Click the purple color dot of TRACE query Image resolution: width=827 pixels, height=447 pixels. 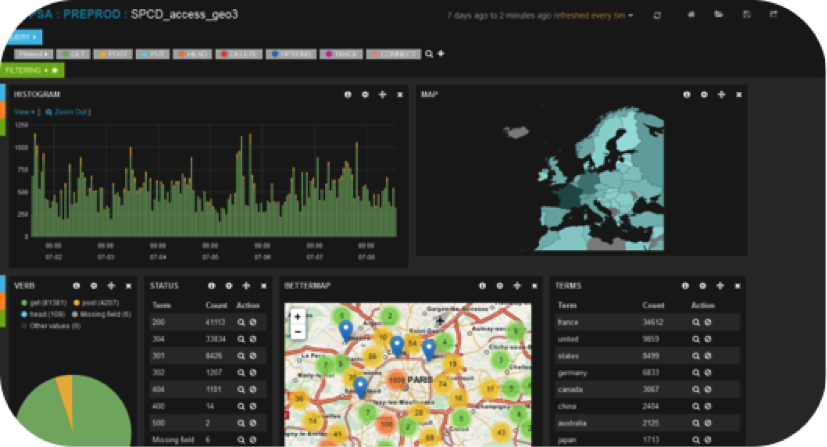pos(329,54)
